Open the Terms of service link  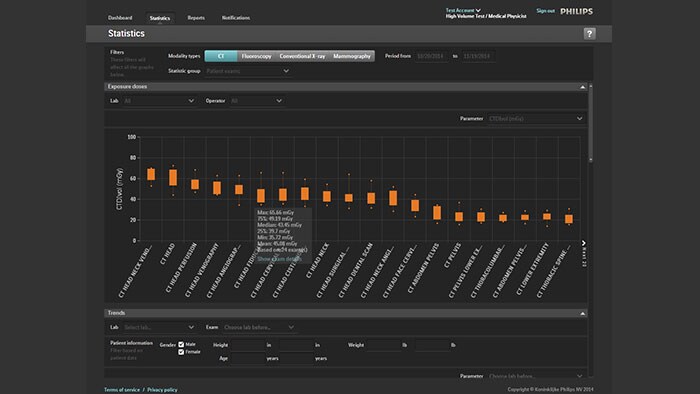122,390
